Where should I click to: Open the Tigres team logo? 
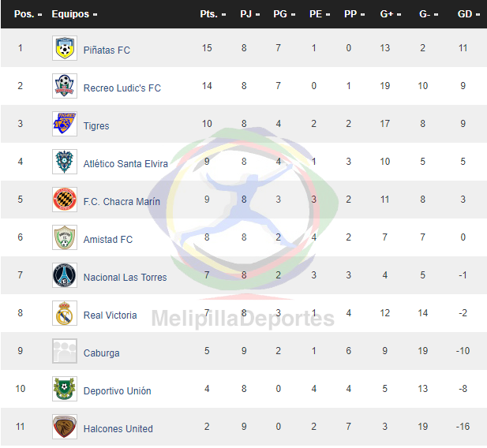(x=65, y=124)
